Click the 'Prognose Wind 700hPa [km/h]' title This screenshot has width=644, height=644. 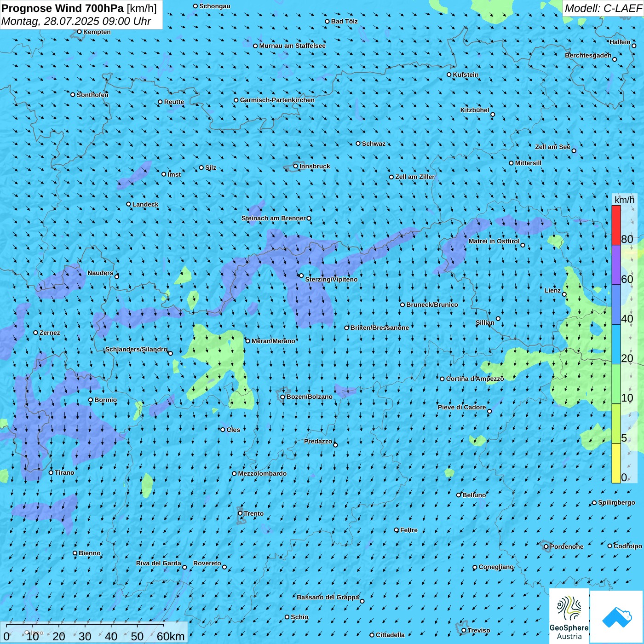(x=79, y=8)
